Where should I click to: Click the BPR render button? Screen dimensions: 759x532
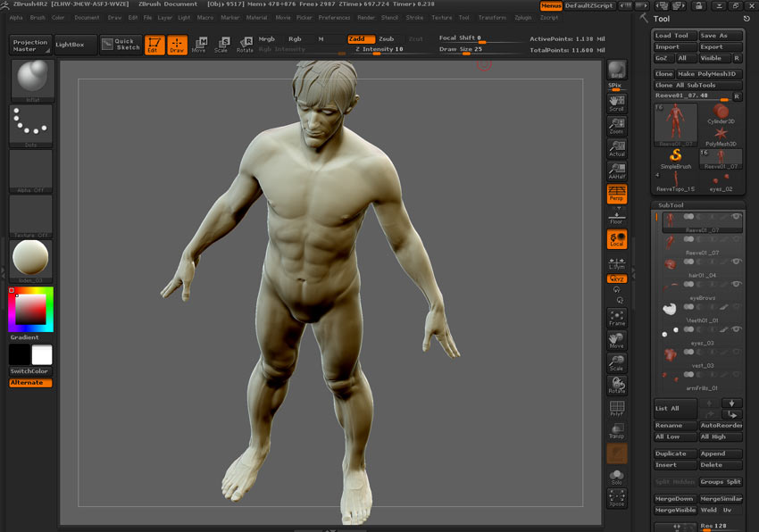tap(617, 70)
